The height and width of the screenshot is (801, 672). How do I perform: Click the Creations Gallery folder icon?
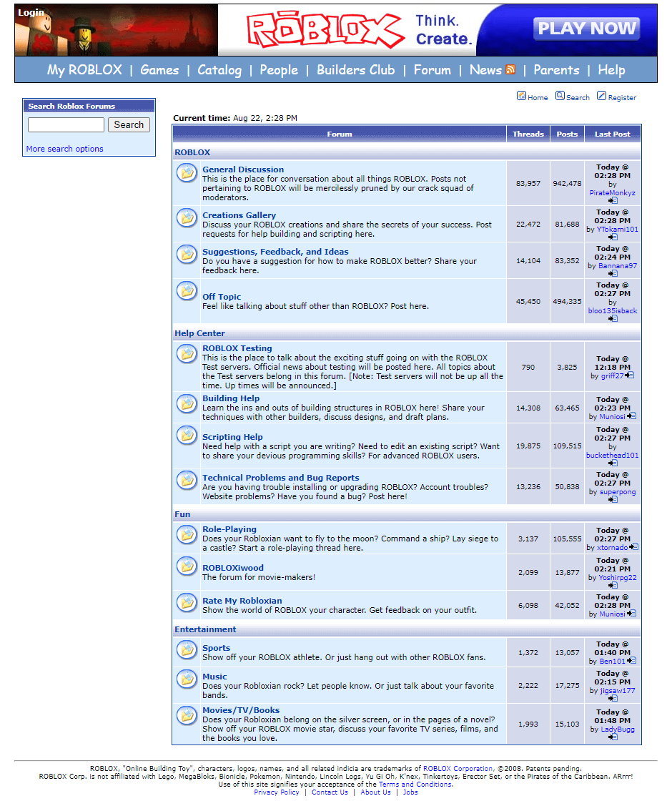coord(187,218)
